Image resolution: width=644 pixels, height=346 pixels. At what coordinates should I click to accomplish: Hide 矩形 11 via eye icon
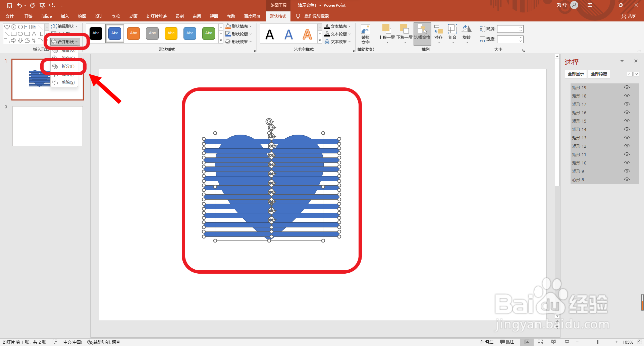pyautogui.click(x=627, y=154)
